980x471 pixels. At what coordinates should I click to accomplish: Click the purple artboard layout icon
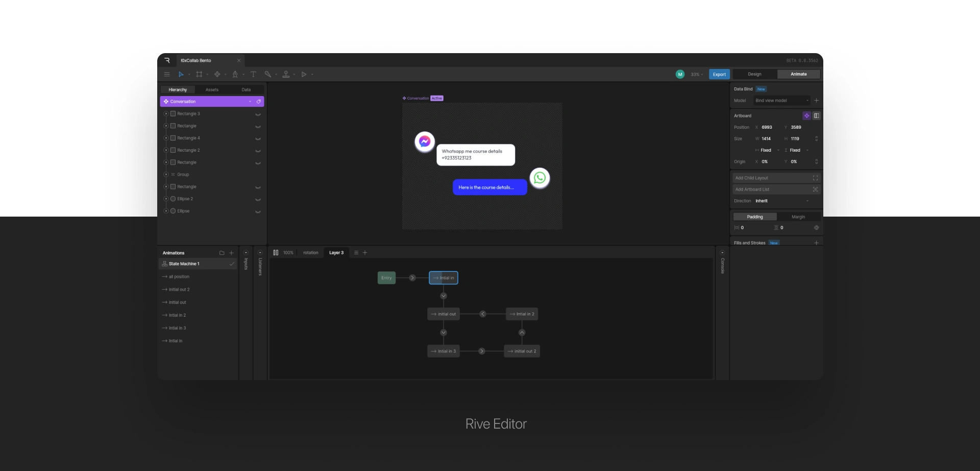coord(806,116)
